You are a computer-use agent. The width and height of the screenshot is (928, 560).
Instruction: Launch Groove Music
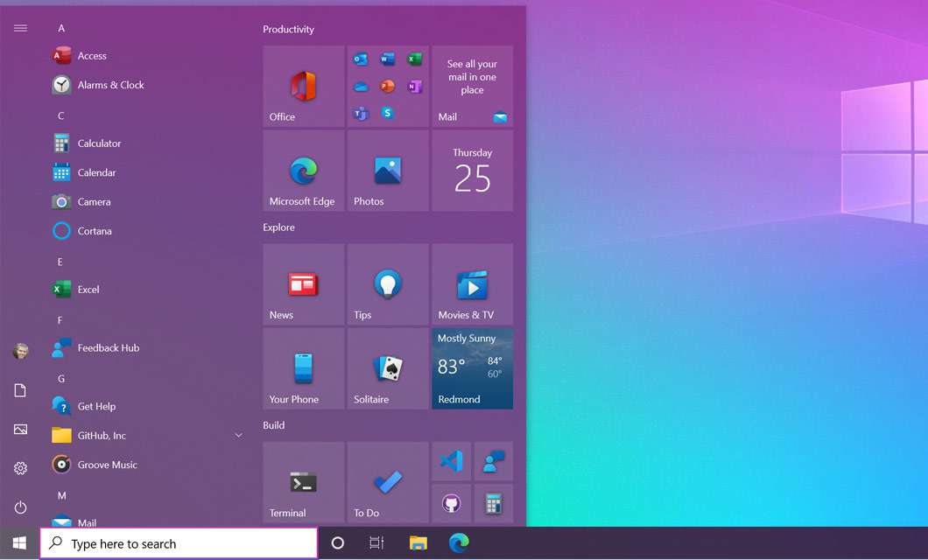tap(148, 465)
